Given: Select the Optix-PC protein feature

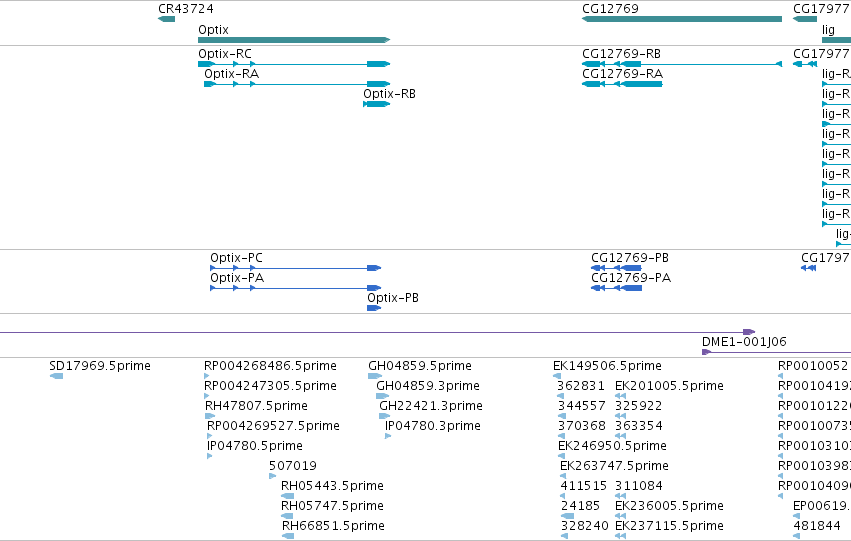Looking at the screenshot, I should pos(296,268).
